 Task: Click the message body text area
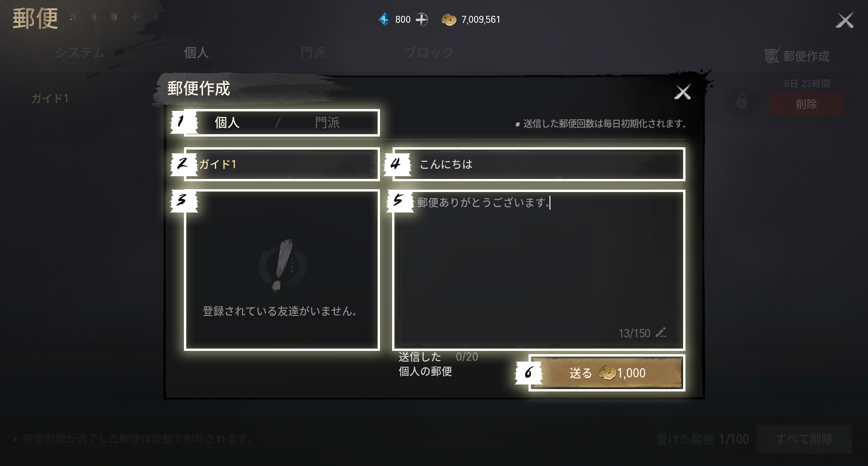coord(539,270)
